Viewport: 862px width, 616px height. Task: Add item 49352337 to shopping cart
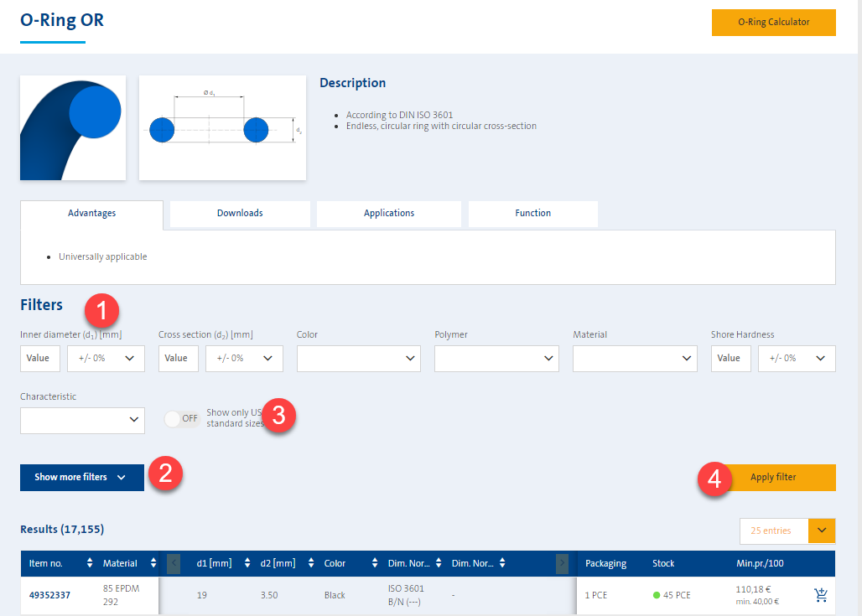click(x=820, y=595)
